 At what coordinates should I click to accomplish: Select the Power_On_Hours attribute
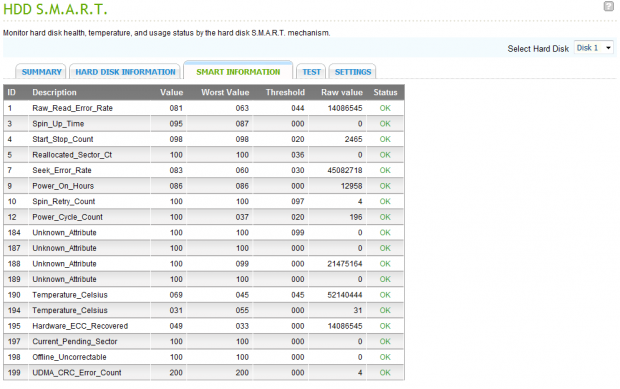(x=63, y=186)
